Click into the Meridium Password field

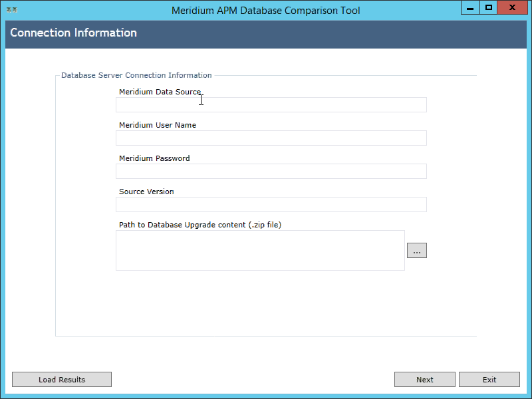pyautogui.click(x=271, y=172)
